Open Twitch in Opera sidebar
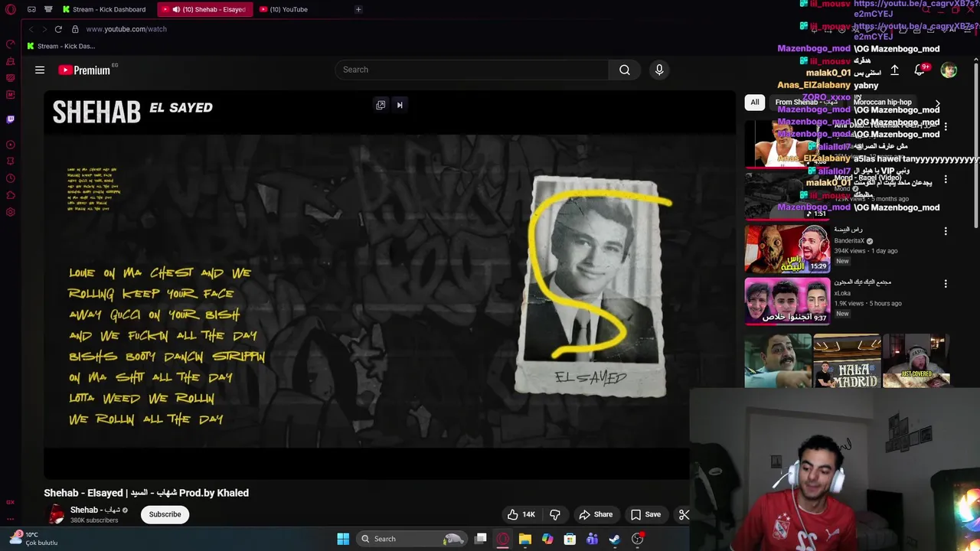This screenshot has height=551, width=980. [11, 119]
